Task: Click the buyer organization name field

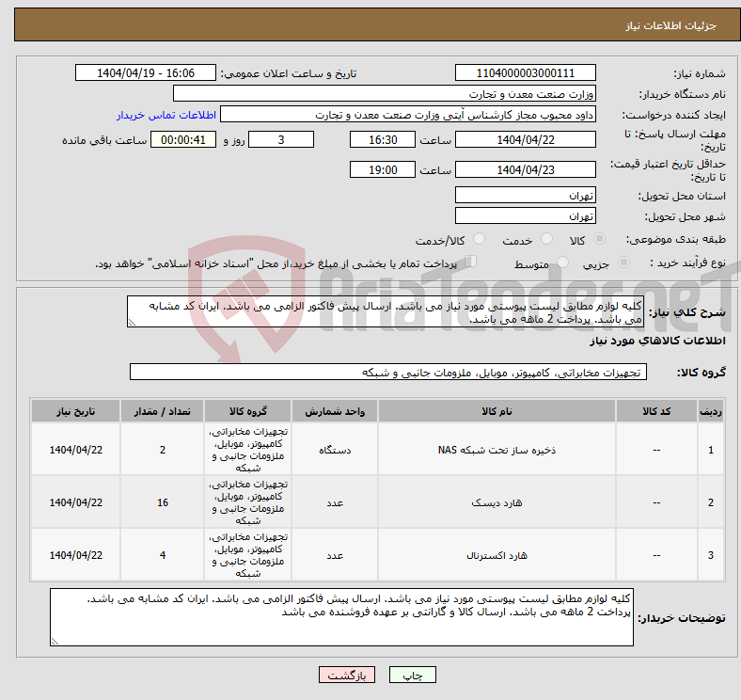Action: tap(385, 94)
